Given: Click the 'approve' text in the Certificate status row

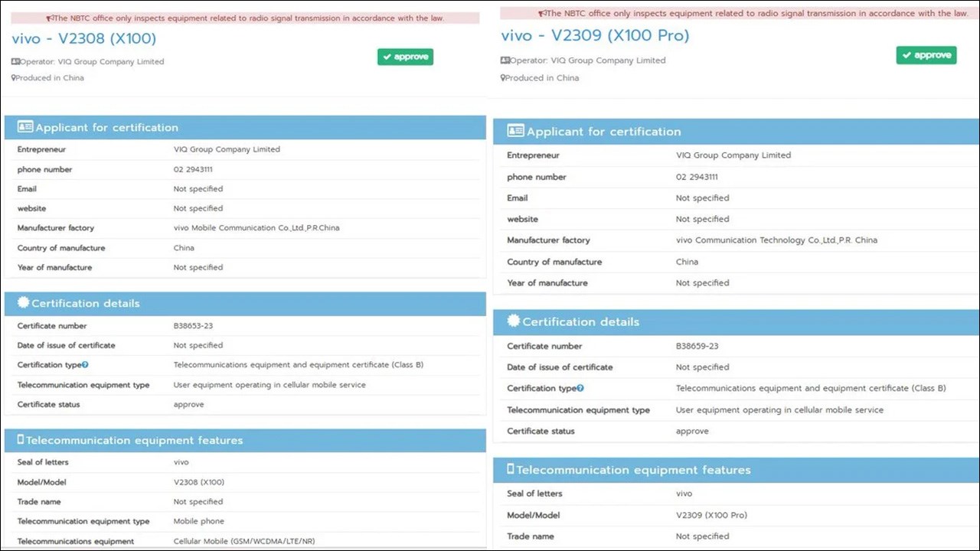Looking at the screenshot, I should coord(188,404).
